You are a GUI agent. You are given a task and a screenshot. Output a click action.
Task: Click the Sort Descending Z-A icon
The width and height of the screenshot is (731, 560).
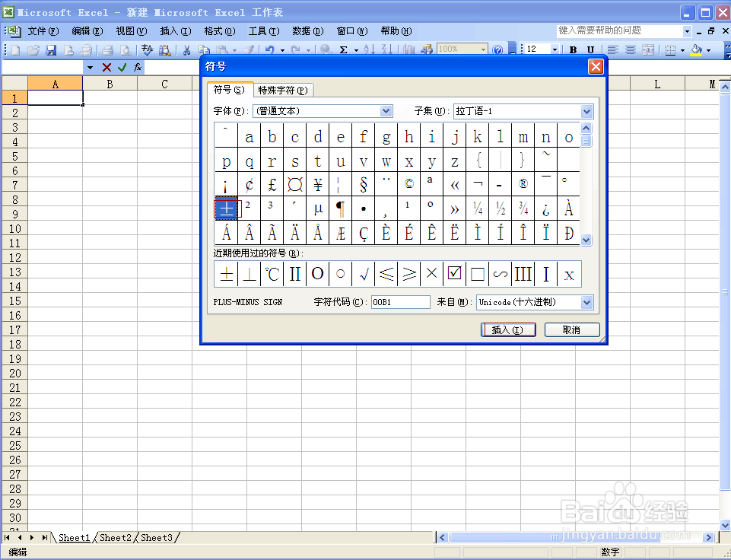387,50
